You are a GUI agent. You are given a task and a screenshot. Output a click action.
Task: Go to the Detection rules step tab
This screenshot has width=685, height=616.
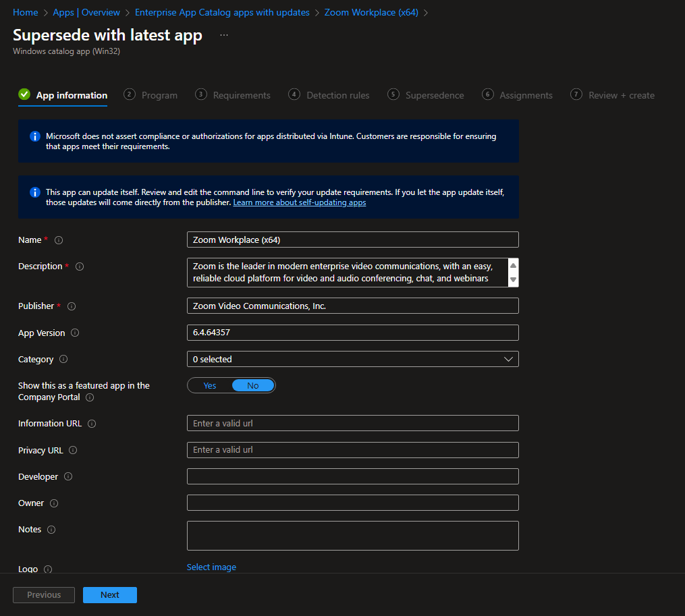pos(329,95)
